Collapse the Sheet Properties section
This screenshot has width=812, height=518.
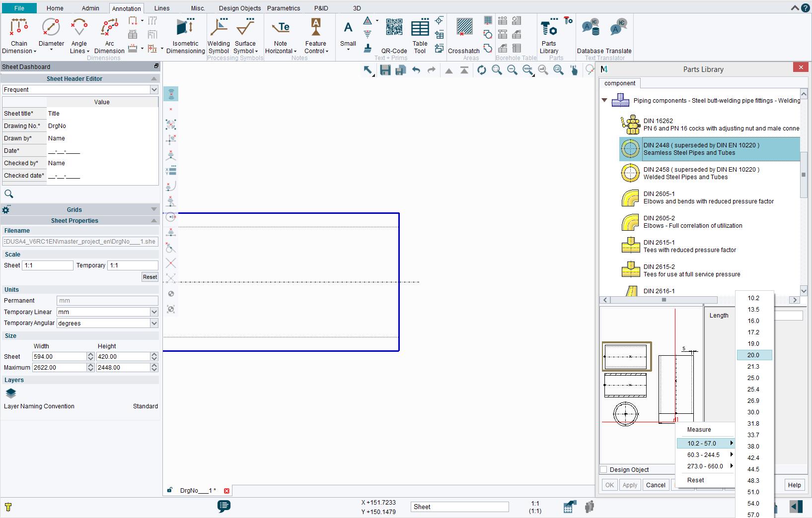pos(154,220)
